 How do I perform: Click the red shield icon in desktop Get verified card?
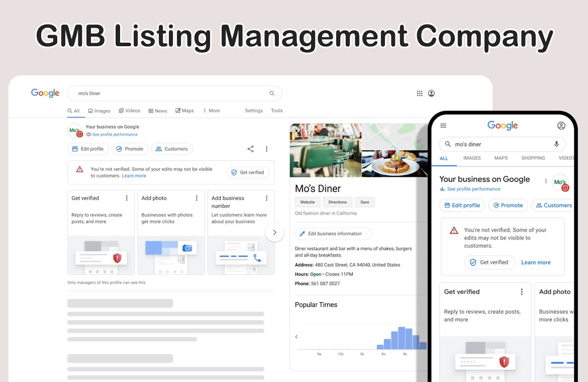[x=118, y=258]
